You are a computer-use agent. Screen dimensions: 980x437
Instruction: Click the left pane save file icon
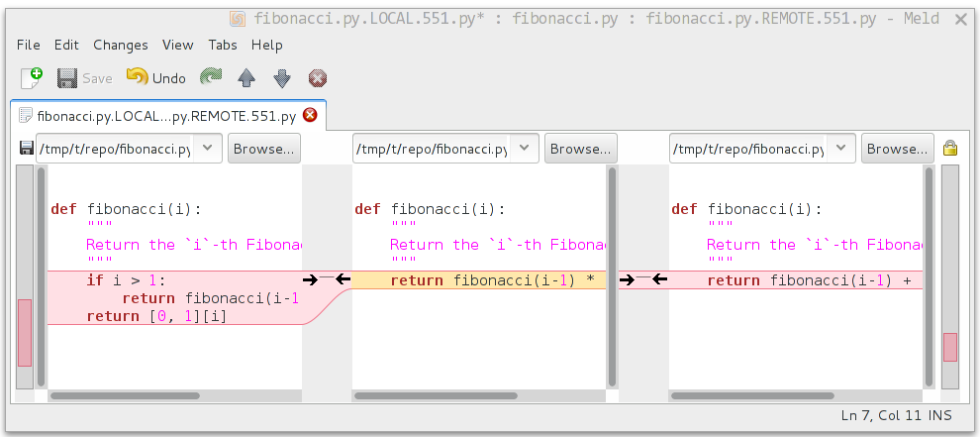tap(26, 149)
